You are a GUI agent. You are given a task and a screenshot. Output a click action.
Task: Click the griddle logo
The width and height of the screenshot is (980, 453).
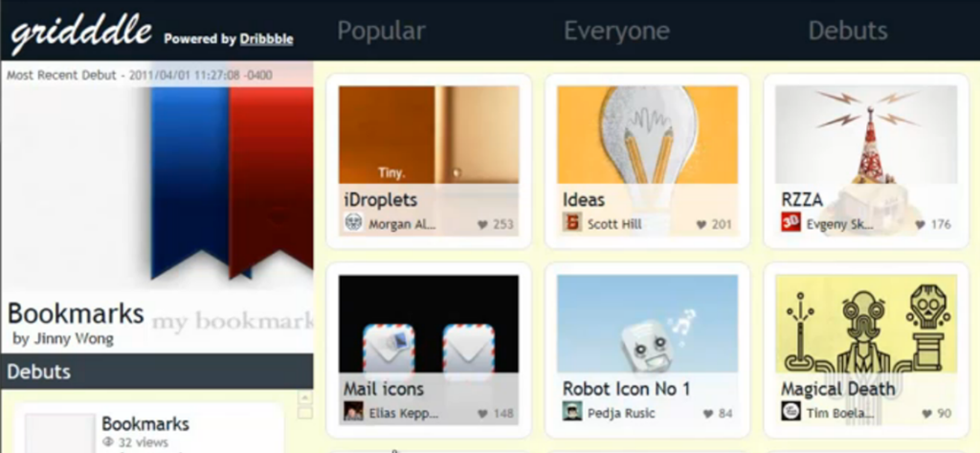81,33
